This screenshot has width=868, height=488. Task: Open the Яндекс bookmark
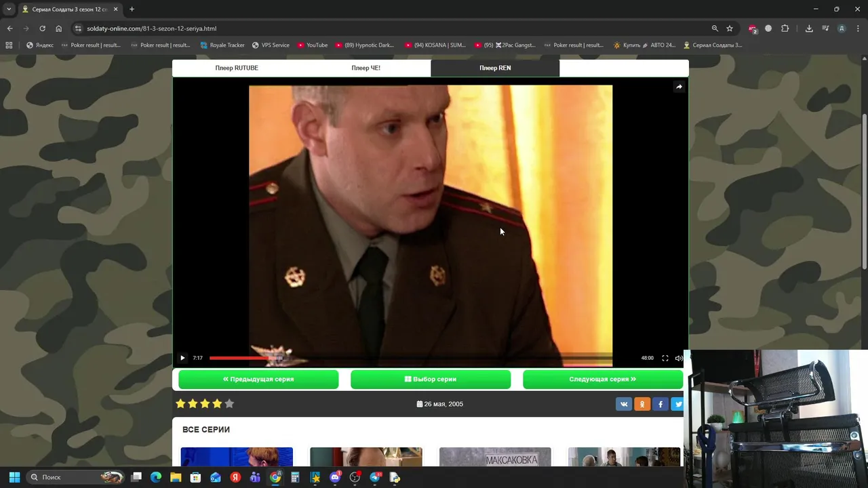40,45
